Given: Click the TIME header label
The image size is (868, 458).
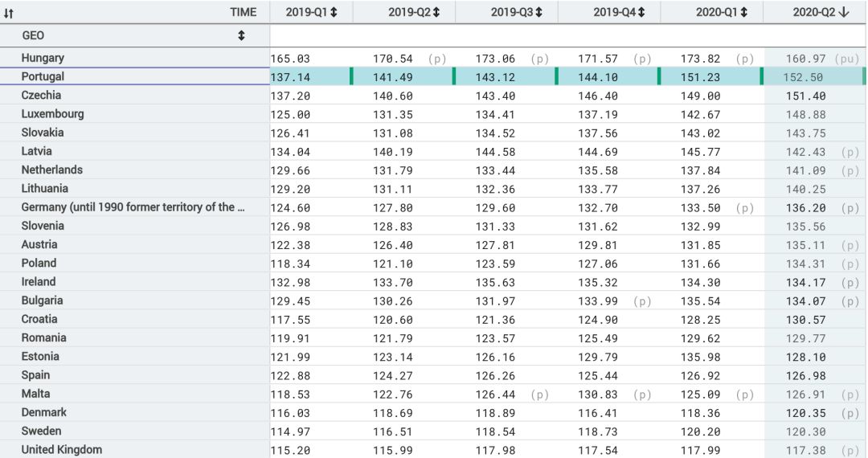Looking at the screenshot, I should (x=244, y=12).
